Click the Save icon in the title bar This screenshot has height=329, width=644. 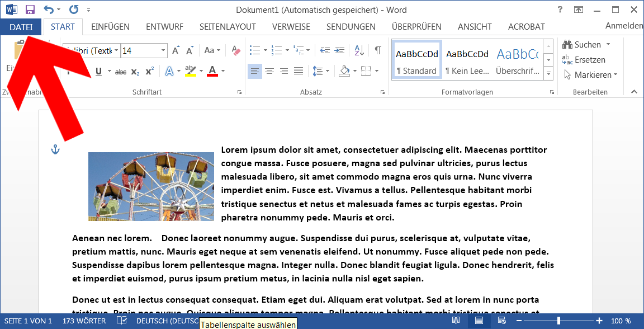pyautogui.click(x=30, y=10)
